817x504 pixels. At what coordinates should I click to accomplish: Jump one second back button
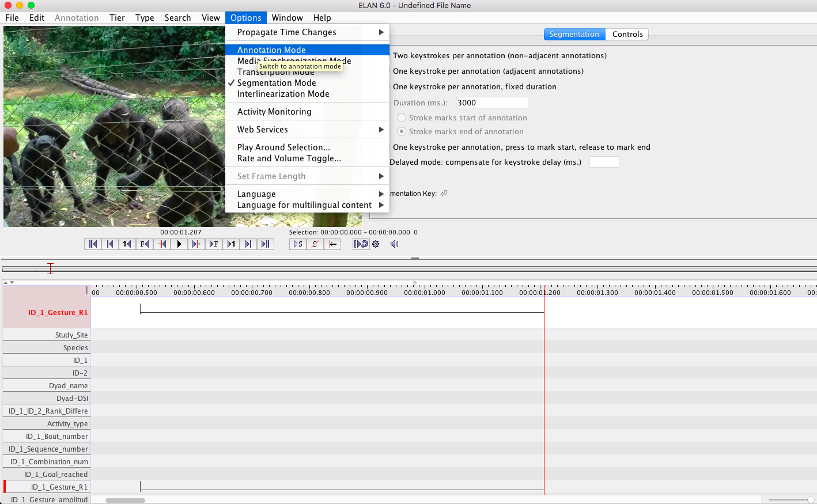click(x=127, y=244)
